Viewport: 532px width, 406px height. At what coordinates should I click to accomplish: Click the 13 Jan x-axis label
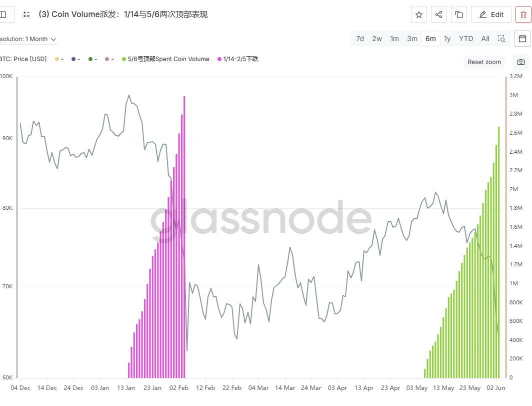[126, 388]
